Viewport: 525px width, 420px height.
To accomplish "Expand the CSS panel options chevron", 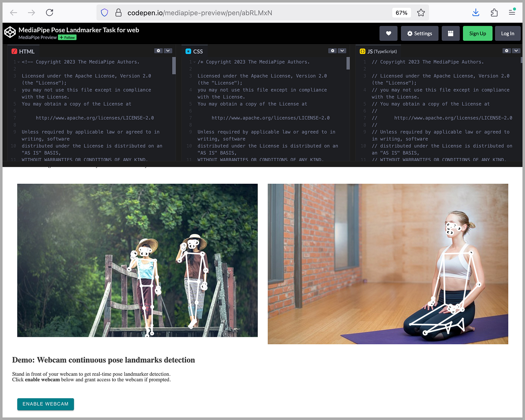I will (x=342, y=51).
